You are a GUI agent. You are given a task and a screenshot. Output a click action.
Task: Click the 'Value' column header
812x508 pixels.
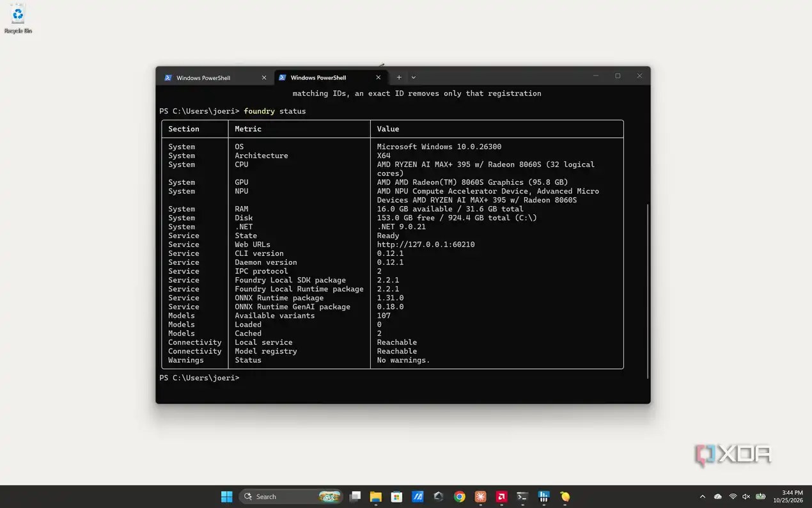(388, 129)
